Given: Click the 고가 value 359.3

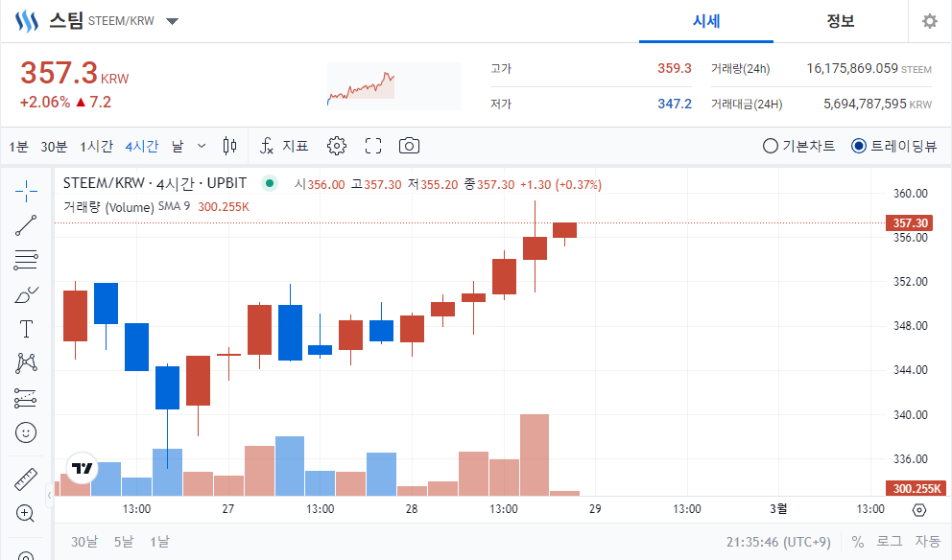Looking at the screenshot, I should (675, 68).
